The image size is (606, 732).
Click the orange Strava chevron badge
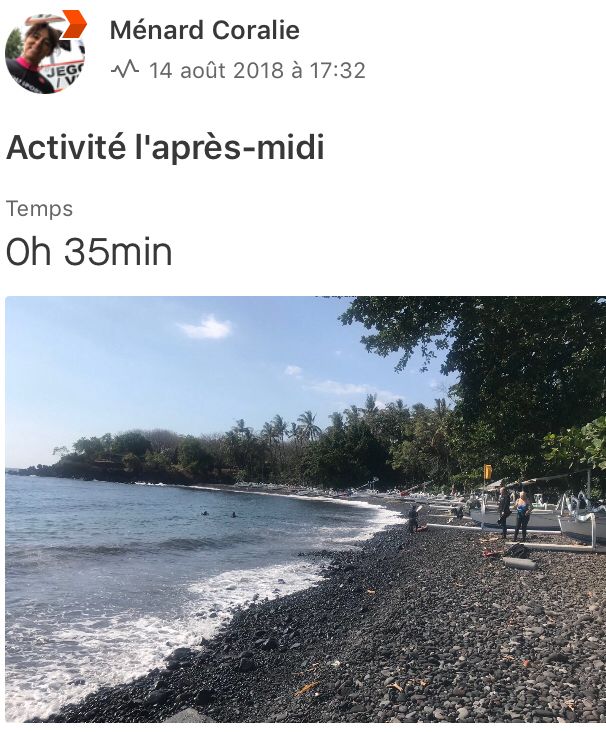(75, 23)
